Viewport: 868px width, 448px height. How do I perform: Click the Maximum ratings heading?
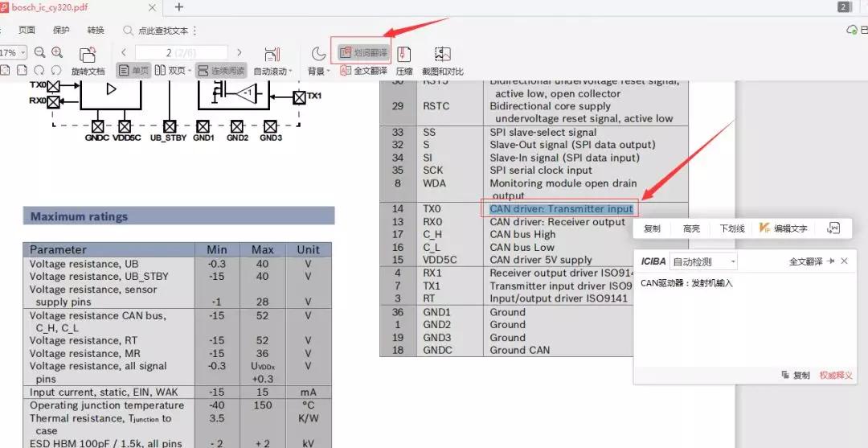pos(79,216)
